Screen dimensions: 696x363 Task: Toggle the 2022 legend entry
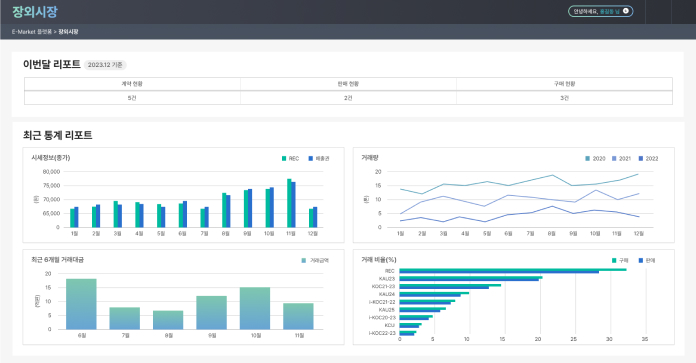tap(649, 158)
